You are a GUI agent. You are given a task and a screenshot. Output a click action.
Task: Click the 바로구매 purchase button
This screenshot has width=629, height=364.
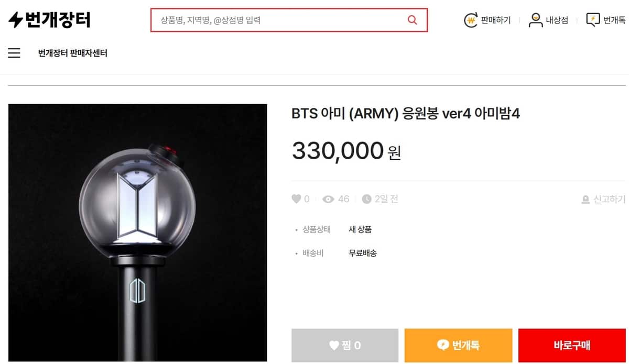[571, 346]
